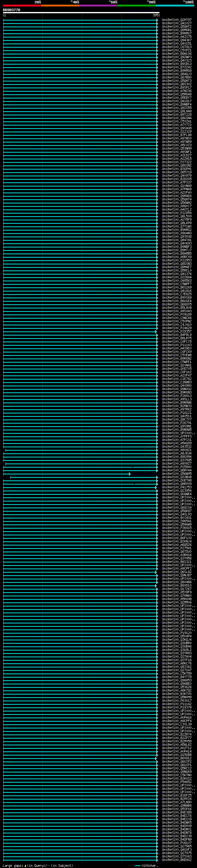Click the orange ~40% color legend segment
Viewport: 197px width, 868px height.
[x=60, y=6]
